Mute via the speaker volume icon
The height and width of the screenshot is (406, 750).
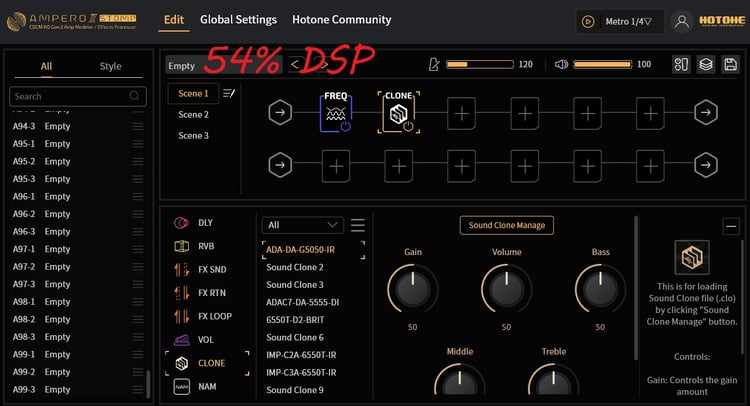click(561, 64)
